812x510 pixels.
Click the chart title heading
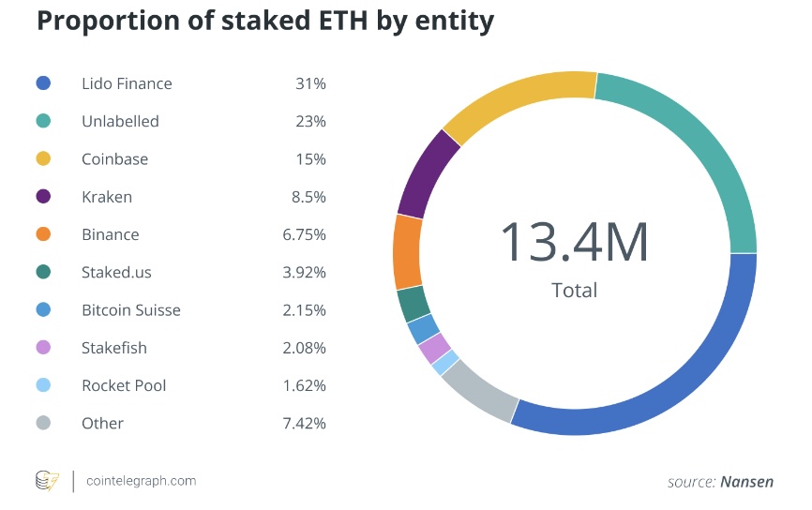tap(265, 21)
